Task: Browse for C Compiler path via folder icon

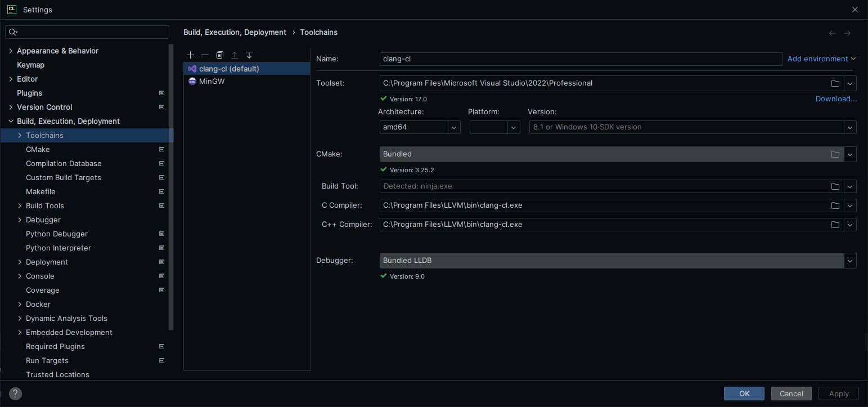Action: 835,205
